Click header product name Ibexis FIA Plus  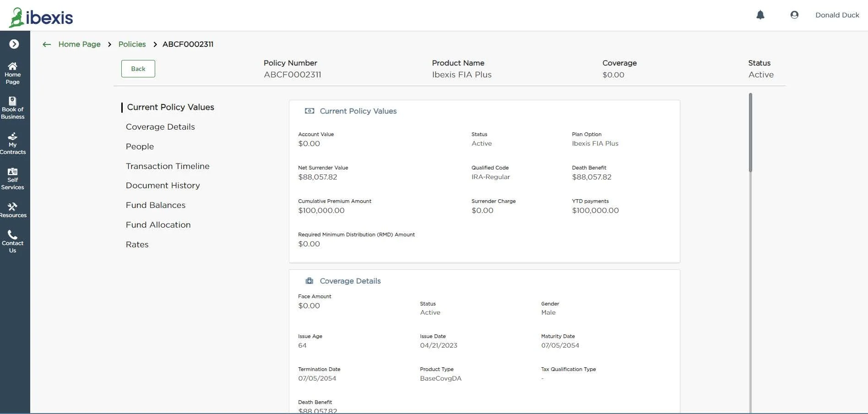click(461, 75)
